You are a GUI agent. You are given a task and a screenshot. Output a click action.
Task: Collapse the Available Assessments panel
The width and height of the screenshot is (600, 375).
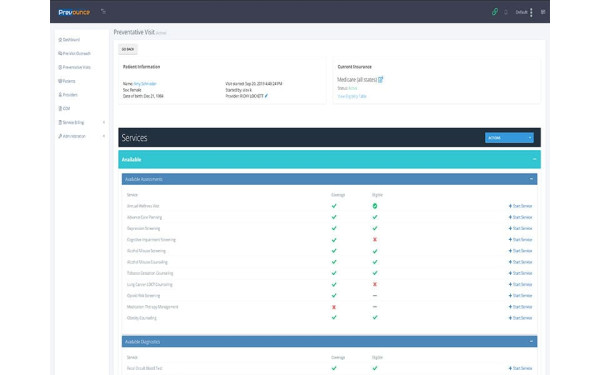pos(531,179)
